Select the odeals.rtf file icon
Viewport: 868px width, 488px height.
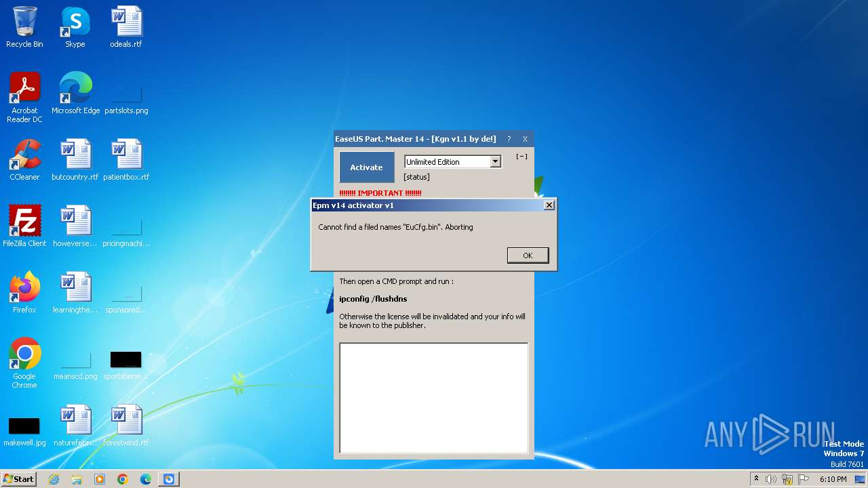[x=126, y=27]
